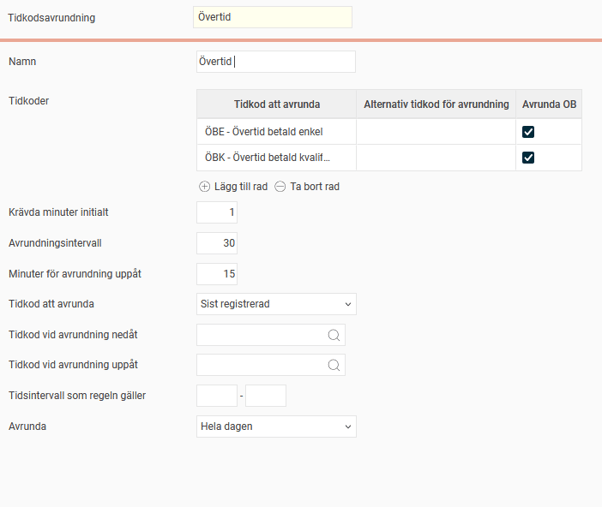Uncheck Avrunda OB for ÖBK row
The image size is (602, 507).
click(x=528, y=157)
